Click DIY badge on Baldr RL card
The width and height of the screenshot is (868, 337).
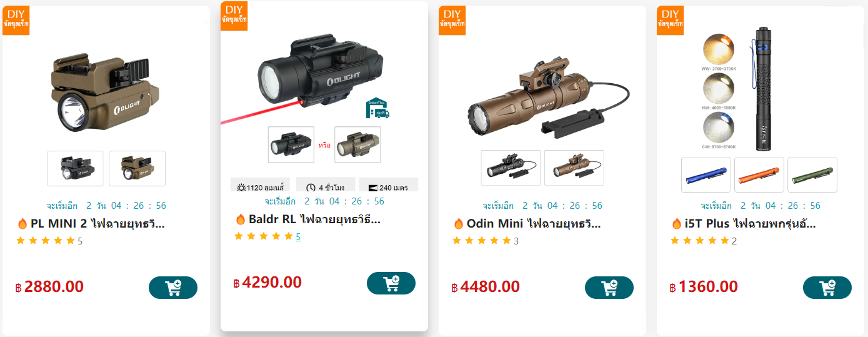pyautogui.click(x=234, y=16)
